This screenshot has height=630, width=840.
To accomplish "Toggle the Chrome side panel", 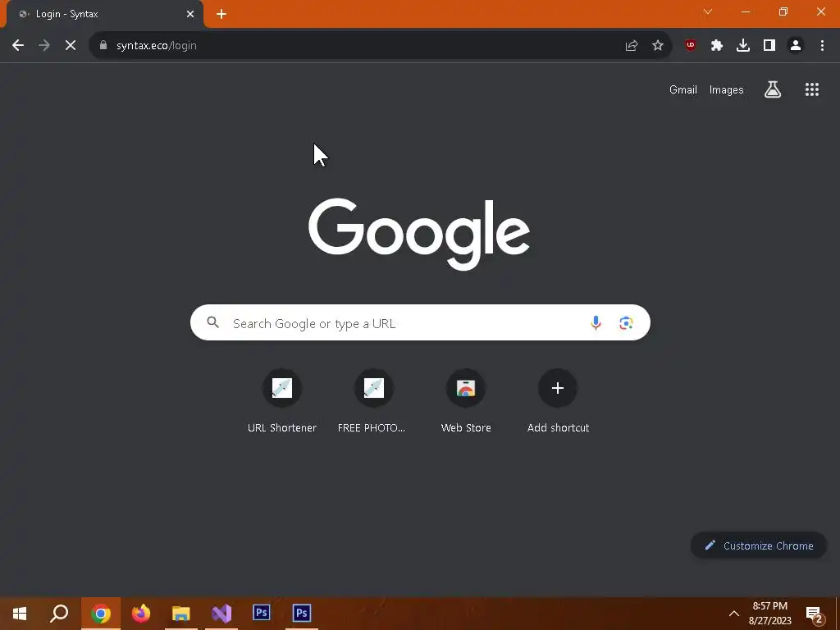I will pos(769,46).
